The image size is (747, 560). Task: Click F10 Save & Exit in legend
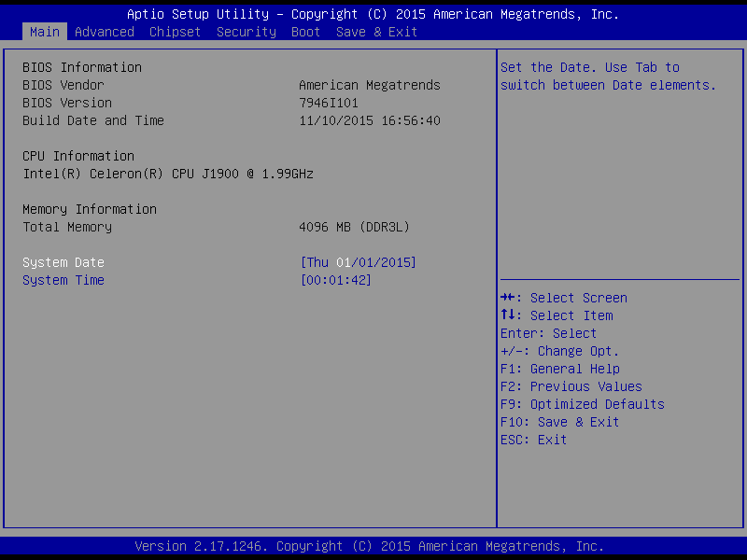[559, 422]
